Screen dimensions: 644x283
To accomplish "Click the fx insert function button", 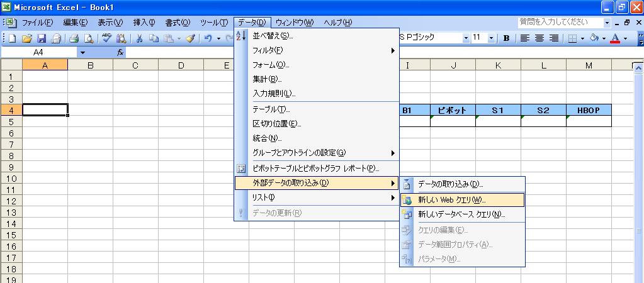I will [120, 52].
